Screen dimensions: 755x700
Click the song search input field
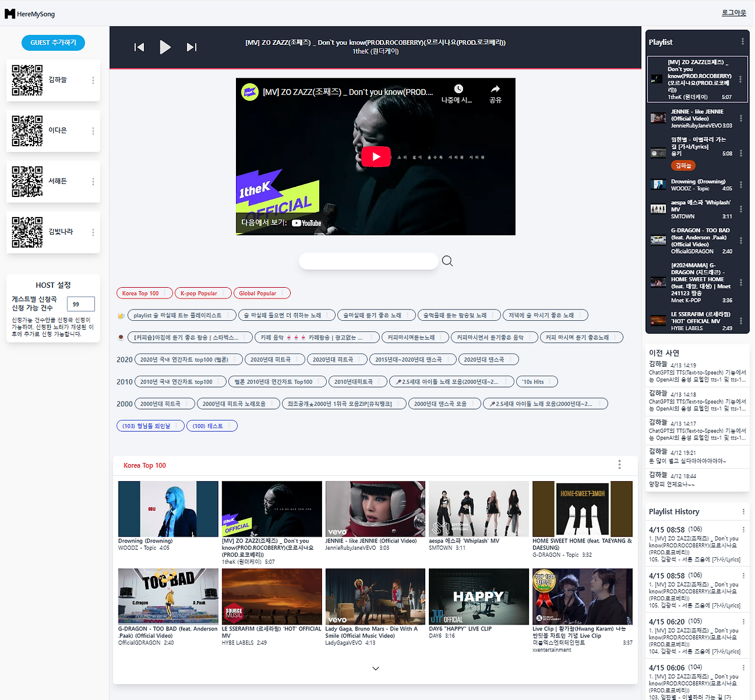pos(369,261)
